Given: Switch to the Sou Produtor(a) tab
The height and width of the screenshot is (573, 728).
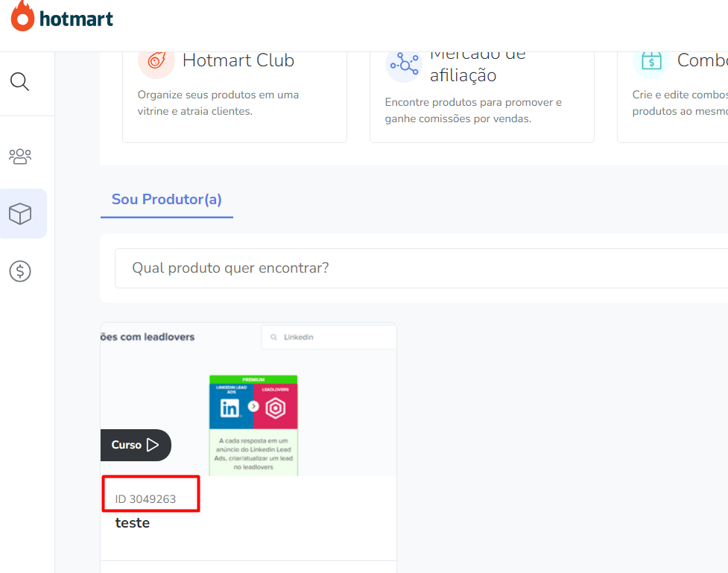Looking at the screenshot, I should (167, 200).
